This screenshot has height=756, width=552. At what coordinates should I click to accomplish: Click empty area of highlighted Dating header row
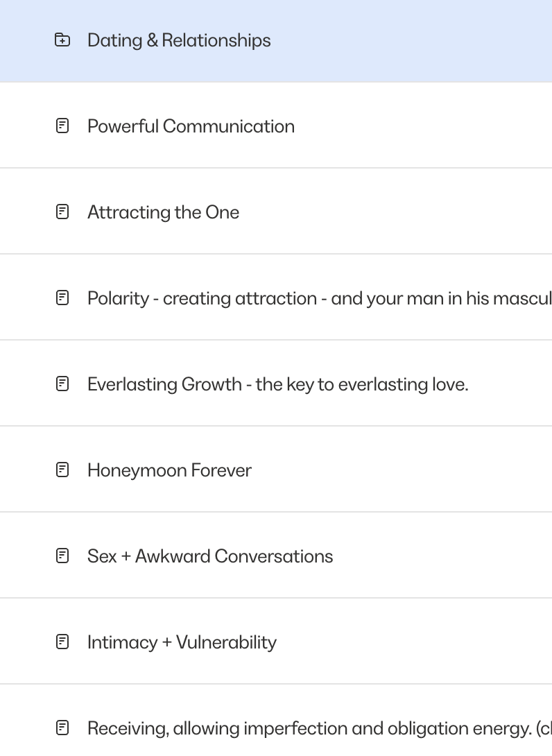[x=410, y=40]
